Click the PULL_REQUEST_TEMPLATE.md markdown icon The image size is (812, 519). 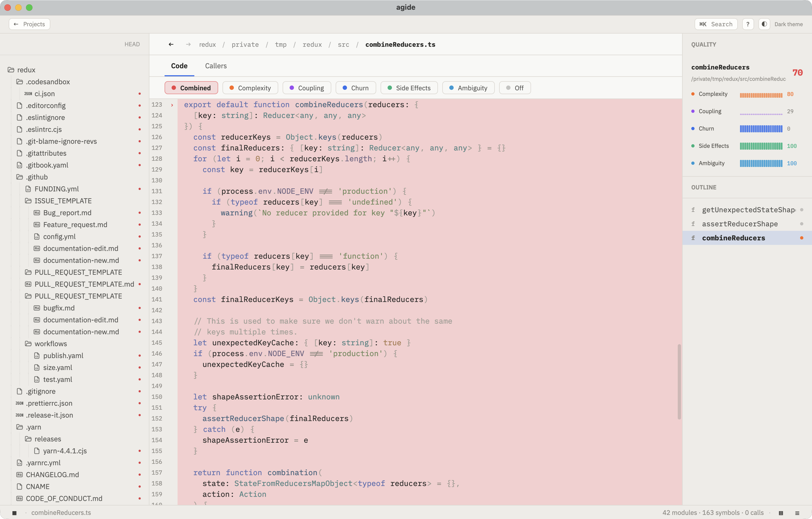pos(28,284)
